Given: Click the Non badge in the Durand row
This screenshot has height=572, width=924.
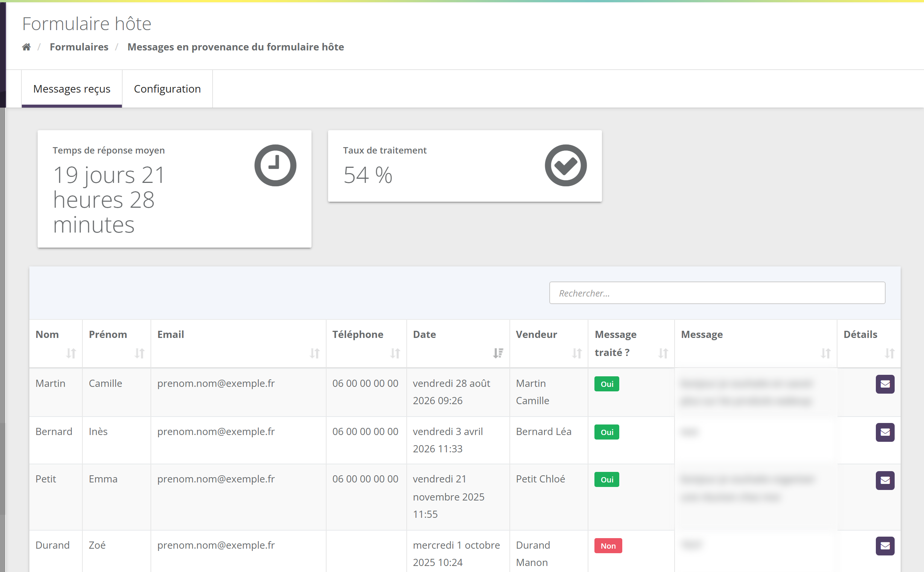Looking at the screenshot, I should click(x=608, y=546).
